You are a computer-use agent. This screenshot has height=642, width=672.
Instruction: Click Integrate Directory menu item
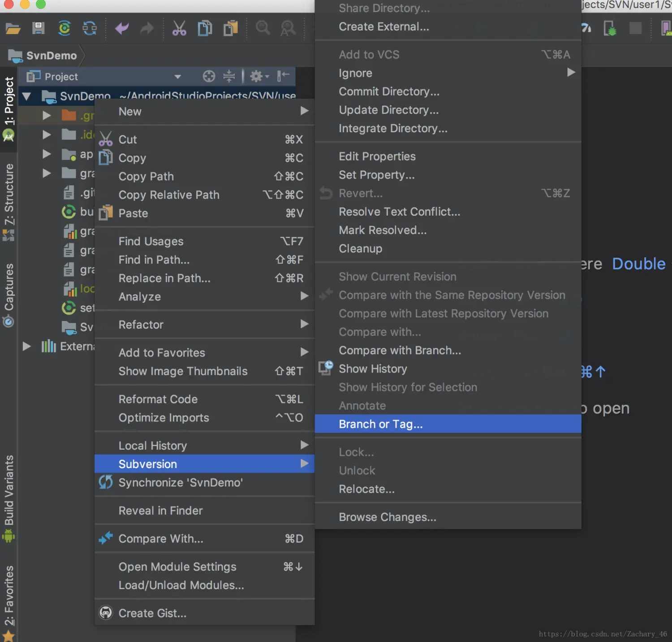click(448, 128)
